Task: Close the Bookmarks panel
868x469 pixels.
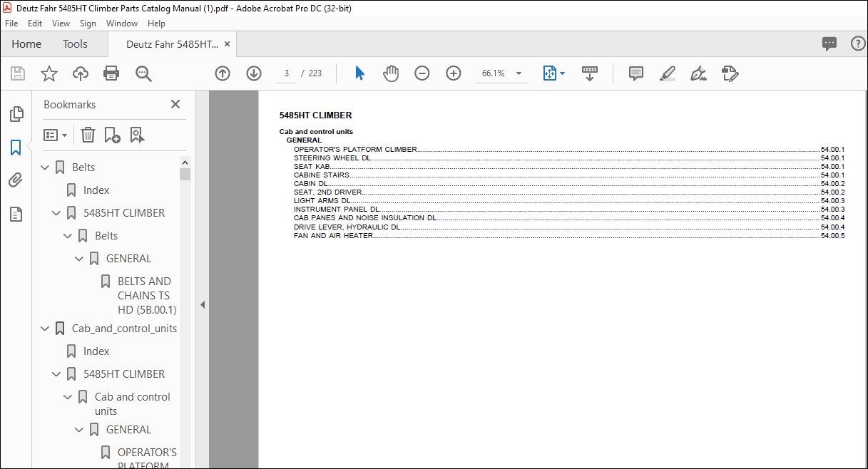Action: [175, 104]
